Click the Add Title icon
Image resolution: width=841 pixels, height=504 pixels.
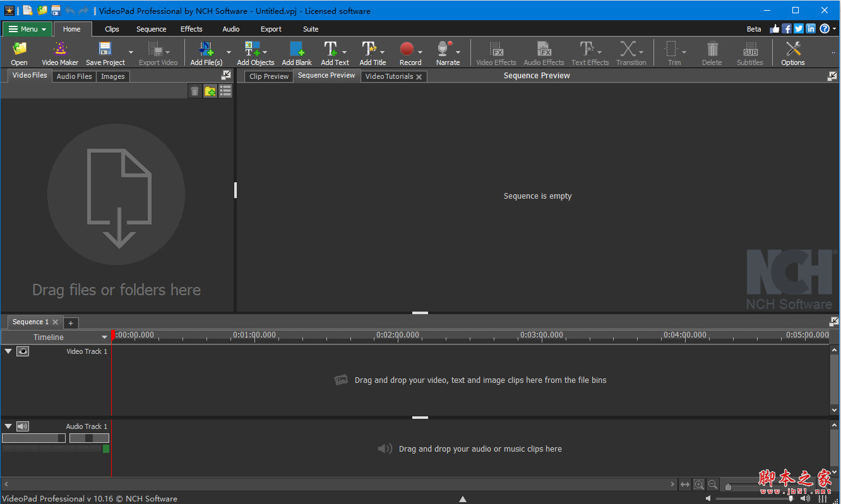point(369,49)
